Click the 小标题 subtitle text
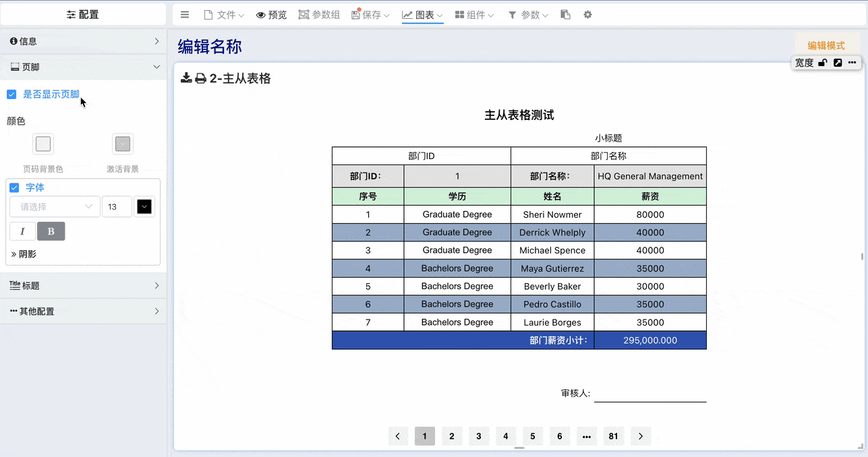Image resolution: width=868 pixels, height=457 pixels. (608, 138)
